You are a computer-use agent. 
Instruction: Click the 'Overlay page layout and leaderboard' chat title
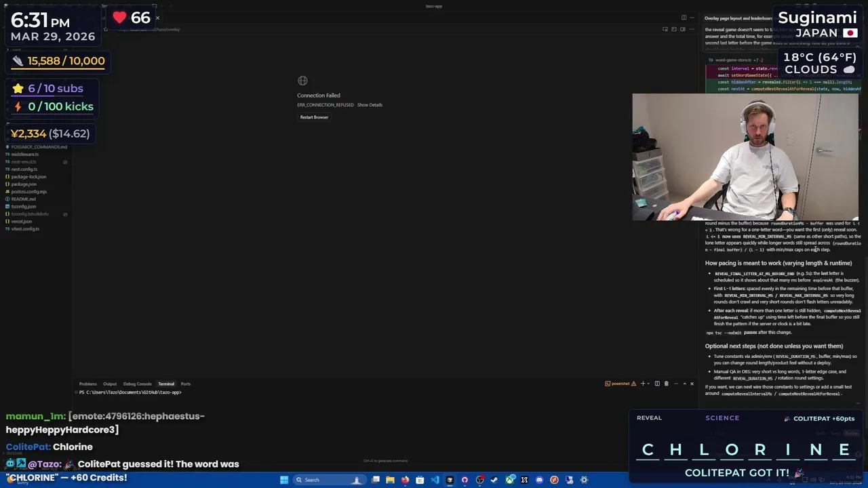(x=738, y=18)
